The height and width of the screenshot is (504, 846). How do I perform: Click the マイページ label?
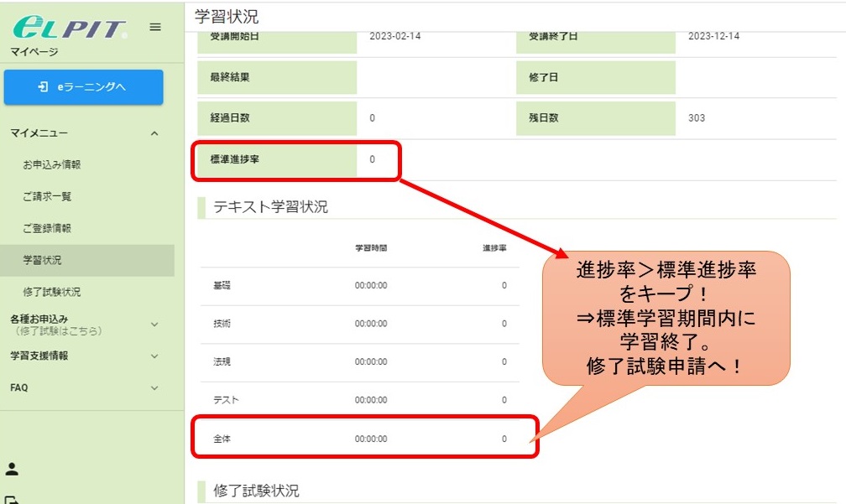(x=34, y=52)
